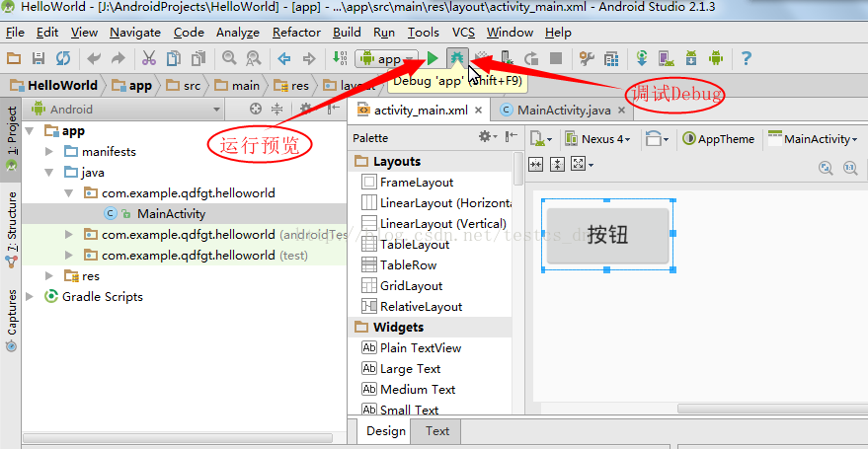Click the Cut scissors icon
Viewport: 868px width, 449px height.
[149, 58]
